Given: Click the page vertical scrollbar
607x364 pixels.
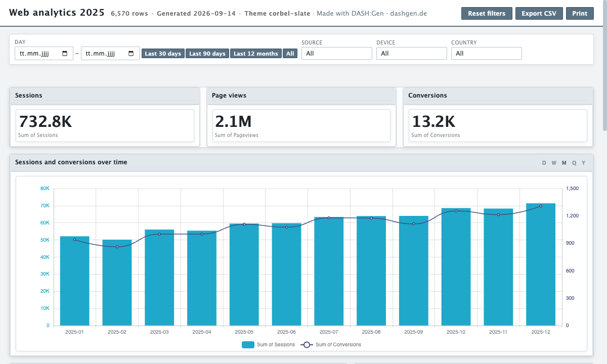Looking at the screenshot, I should 604,66.
